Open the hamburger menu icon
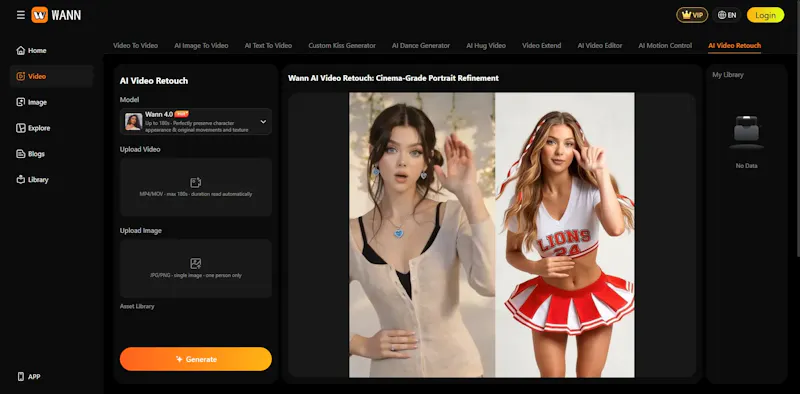800x394 pixels. [20, 15]
